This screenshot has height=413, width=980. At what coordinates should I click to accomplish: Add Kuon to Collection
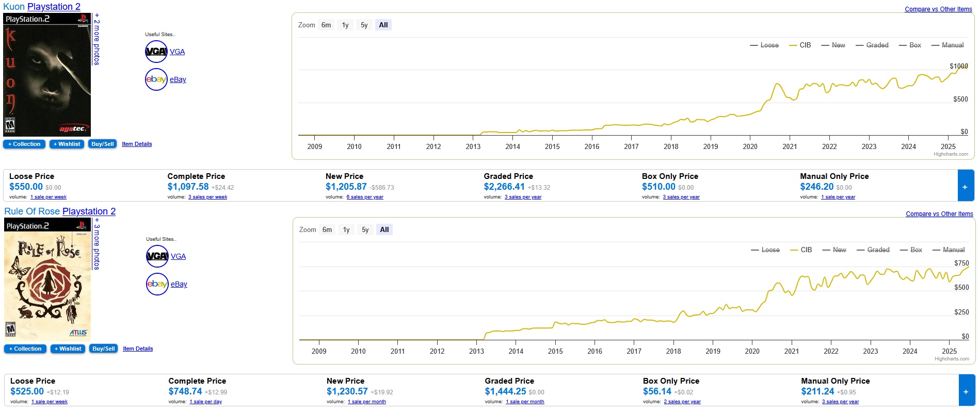click(24, 144)
